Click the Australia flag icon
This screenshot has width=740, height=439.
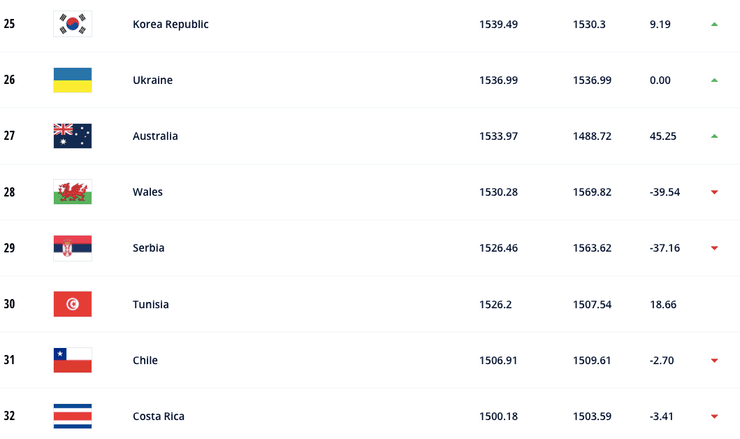(72, 136)
